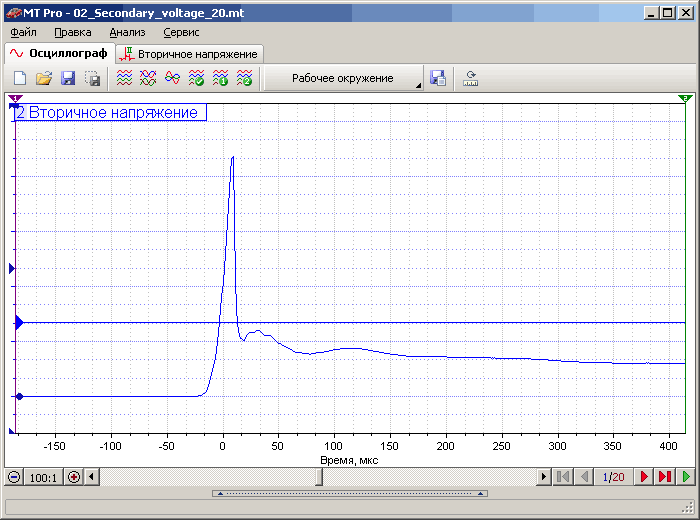The width and height of the screenshot is (700, 520).
Task: Create a new file with blank page icon
Action: [x=19, y=78]
